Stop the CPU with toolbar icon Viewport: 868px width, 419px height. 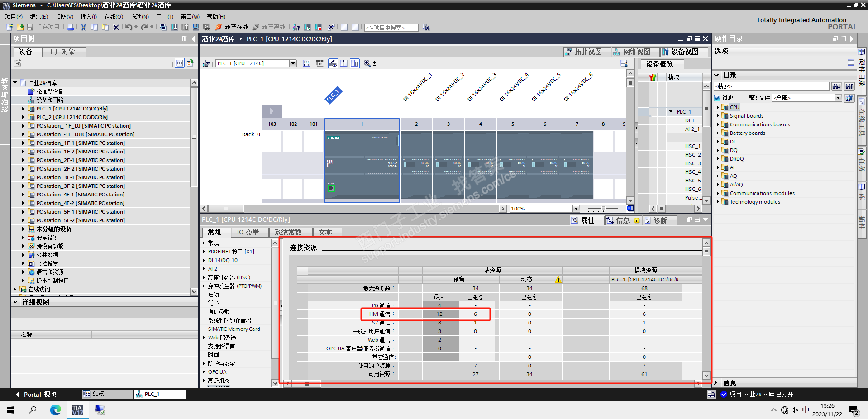pyautogui.click(x=318, y=27)
